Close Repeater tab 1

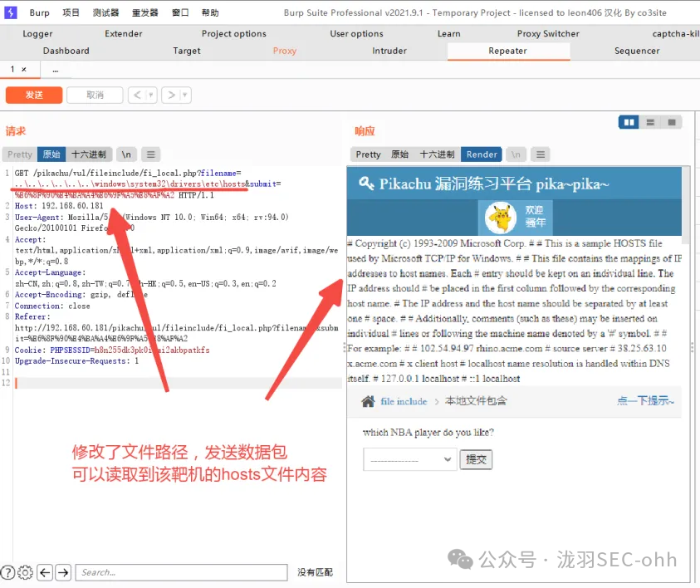(x=24, y=69)
